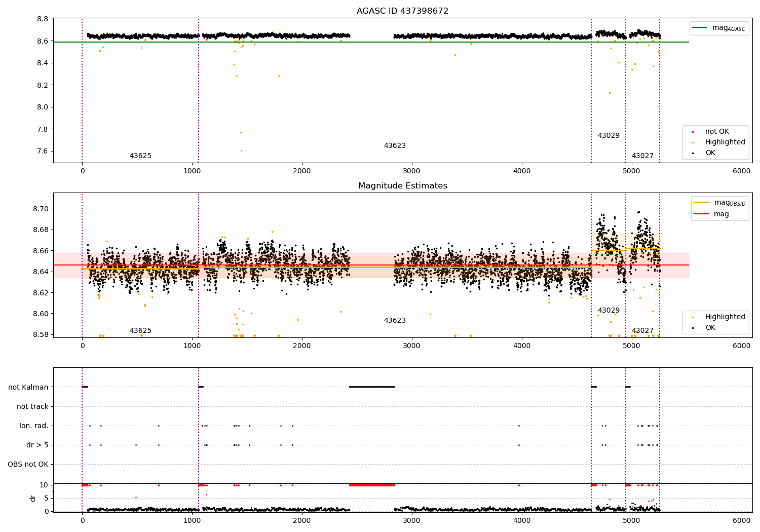760x532 pixels.
Task: Select the 'mag AGASC' legend entry in top plot
Action: (719, 28)
